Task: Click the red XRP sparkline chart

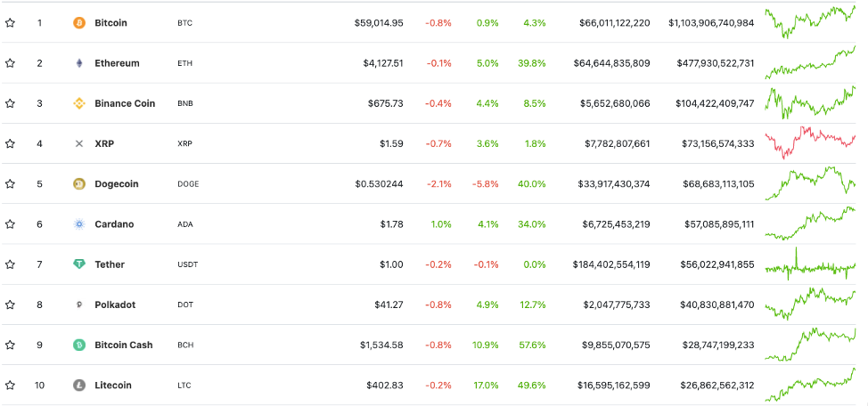Action: 809,142
